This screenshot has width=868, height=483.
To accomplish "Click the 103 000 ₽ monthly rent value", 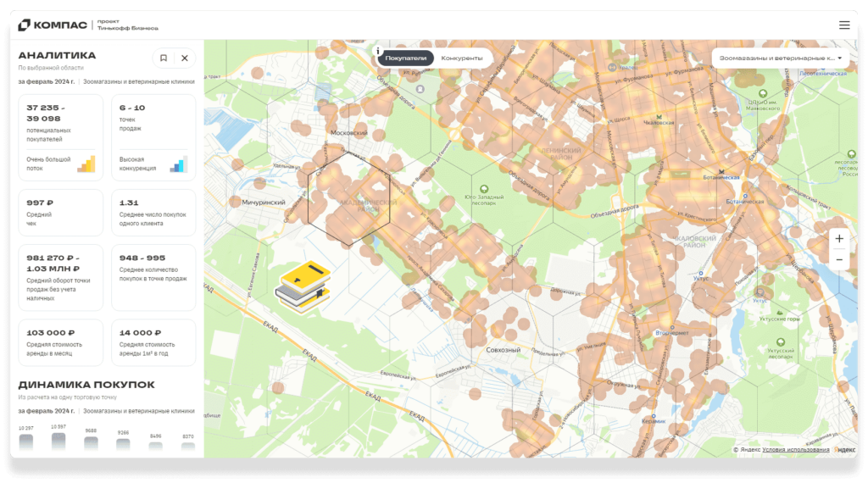I will tap(50, 333).
